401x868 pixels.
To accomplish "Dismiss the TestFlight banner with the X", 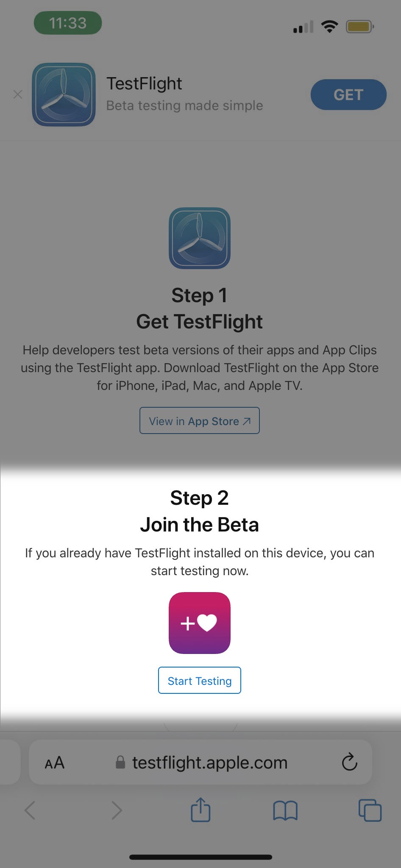I will click(x=18, y=94).
